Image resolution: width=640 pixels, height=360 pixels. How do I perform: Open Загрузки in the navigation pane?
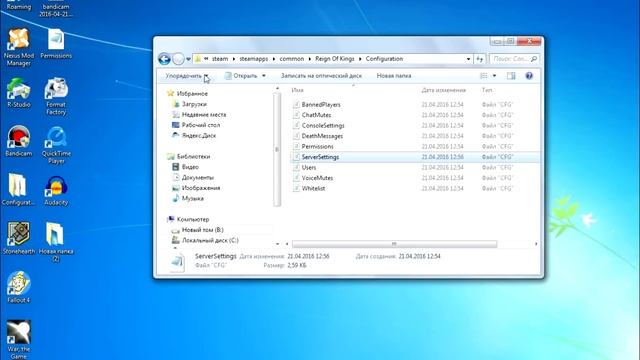click(190, 104)
